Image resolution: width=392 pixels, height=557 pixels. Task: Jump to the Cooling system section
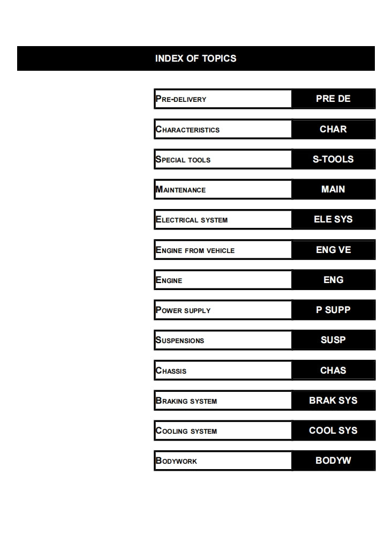pos(186,431)
